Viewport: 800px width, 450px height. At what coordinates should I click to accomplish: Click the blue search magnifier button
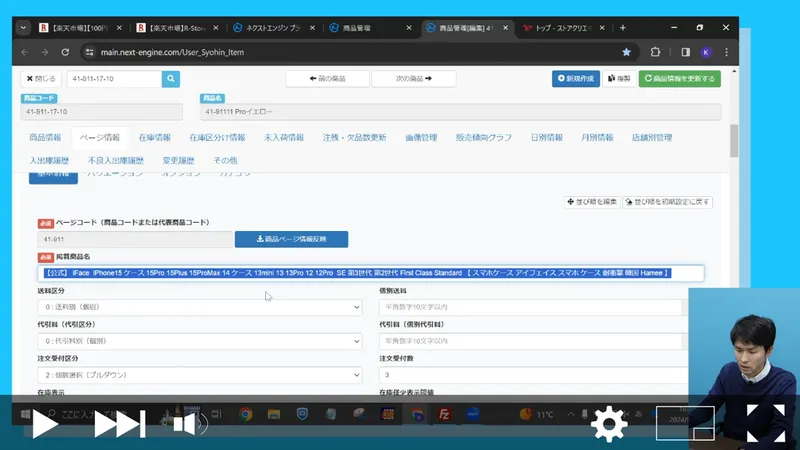170,79
